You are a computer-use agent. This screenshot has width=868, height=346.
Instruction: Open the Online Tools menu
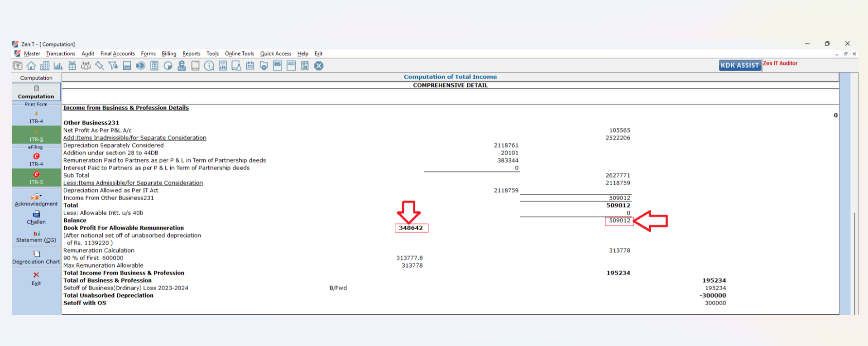[x=239, y=53]
